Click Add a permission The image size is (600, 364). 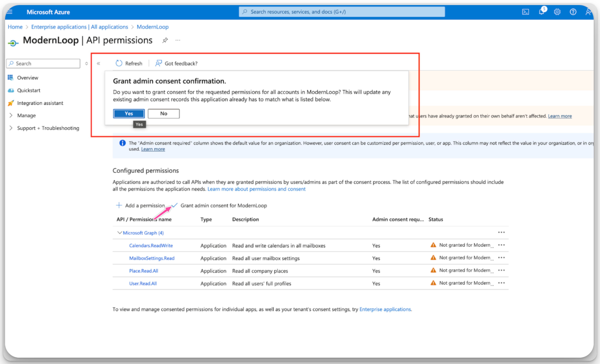(x=145, y=205)
